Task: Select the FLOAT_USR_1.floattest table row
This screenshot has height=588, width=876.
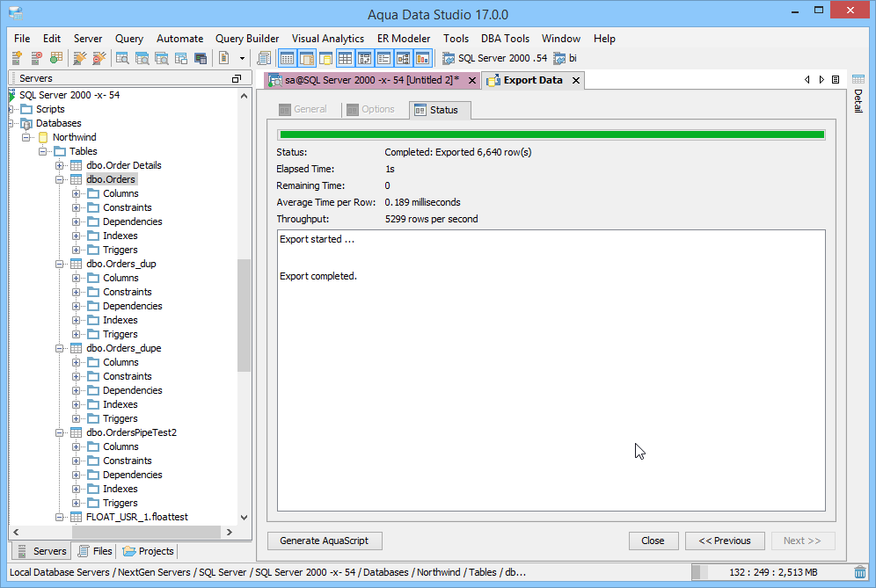Action: click(137, 517)
